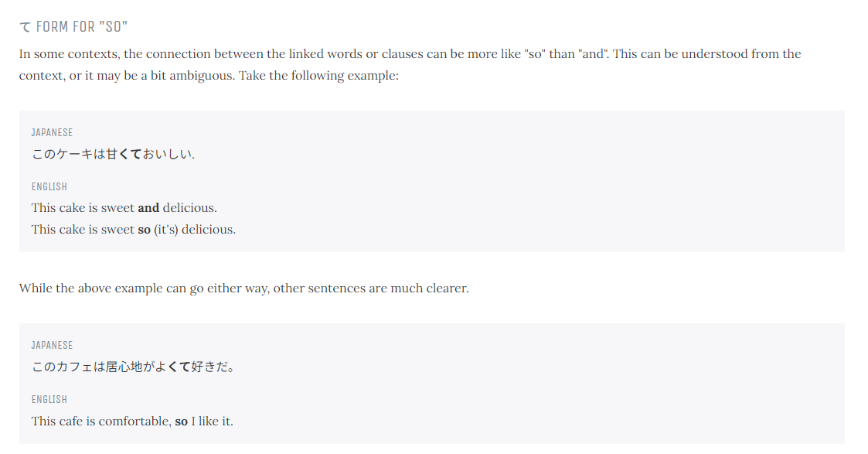
Task: Click the て FORM FOR "SO" heading
Action: coord(73,26)
